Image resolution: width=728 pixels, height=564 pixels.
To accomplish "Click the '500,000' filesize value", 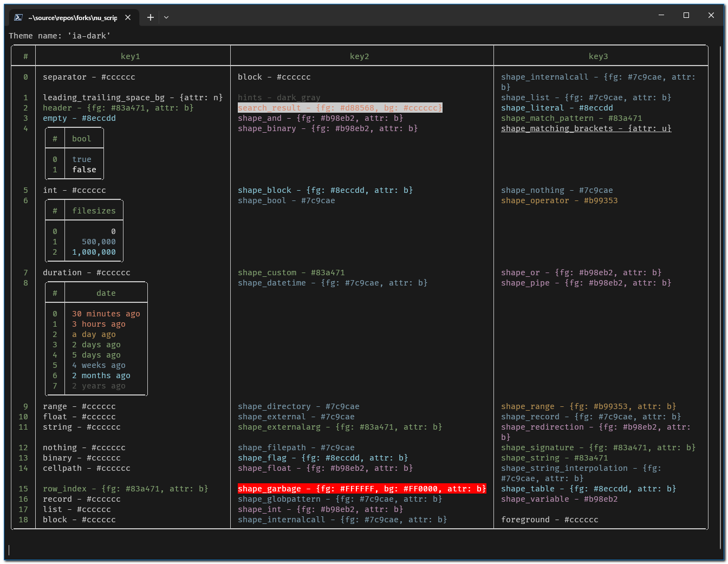I will tap(99, 242).
